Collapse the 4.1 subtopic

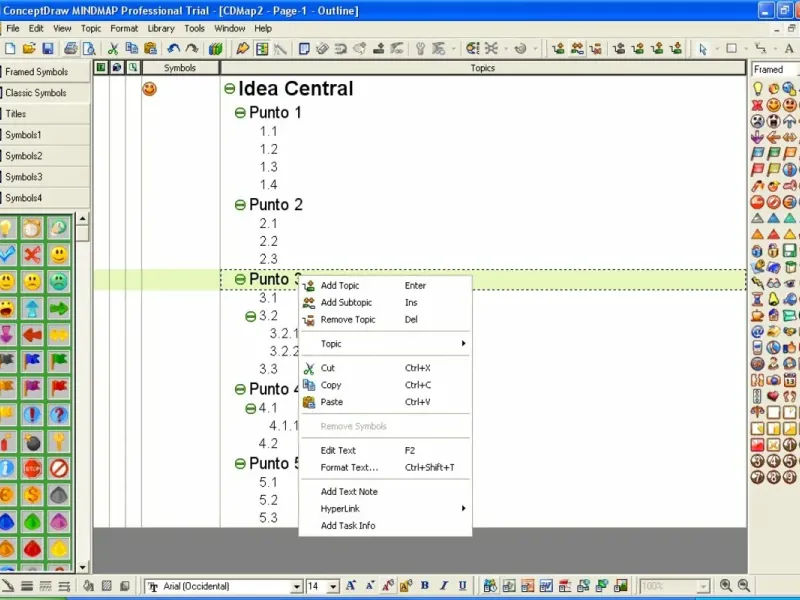pyautogui.click(x=250, y=409)
